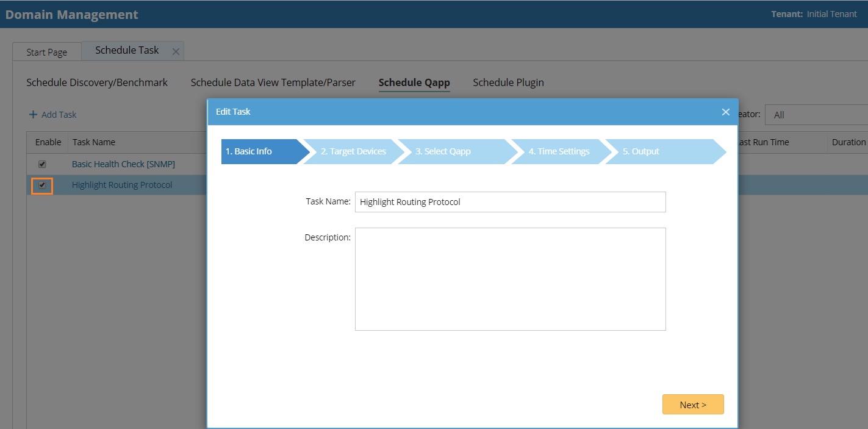Open Schedule Discovery/Benchmark section
Screen dimensions: 868x429
97,82
